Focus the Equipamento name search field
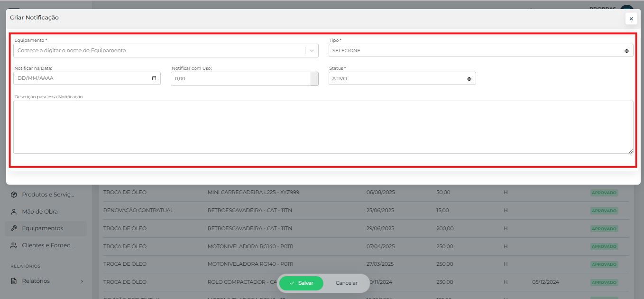The image size is (644, 299). (x=159, y=50)
